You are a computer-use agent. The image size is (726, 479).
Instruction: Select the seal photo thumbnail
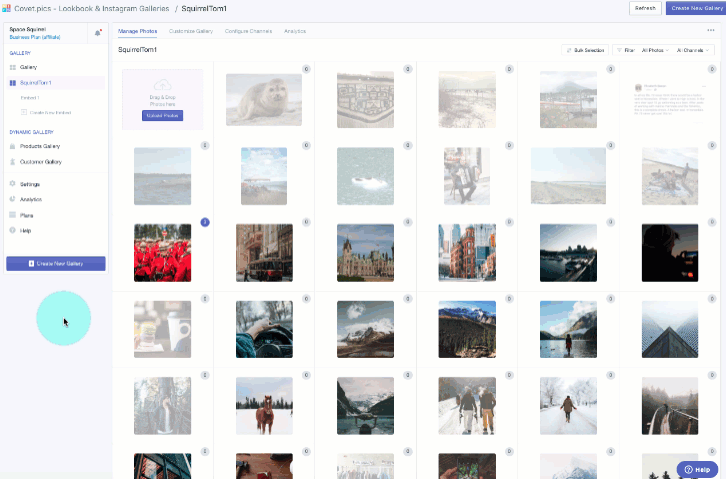264,100
